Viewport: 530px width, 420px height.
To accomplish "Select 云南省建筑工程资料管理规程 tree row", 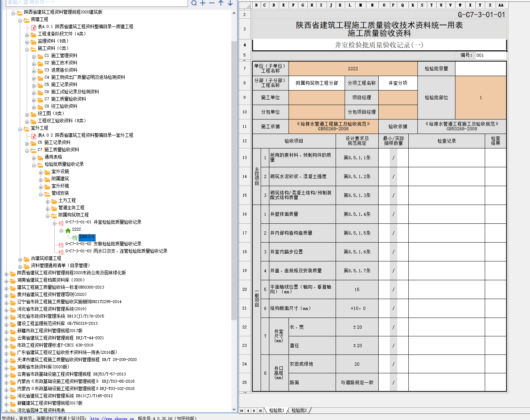I will point(60,338).
